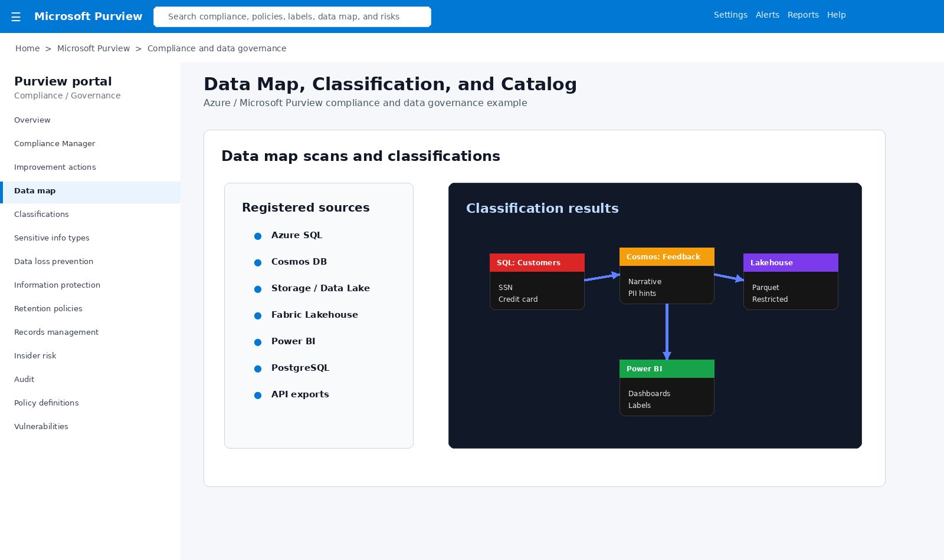Click PII hints in Cosmos Feedback node

click(x=642, y=294)
